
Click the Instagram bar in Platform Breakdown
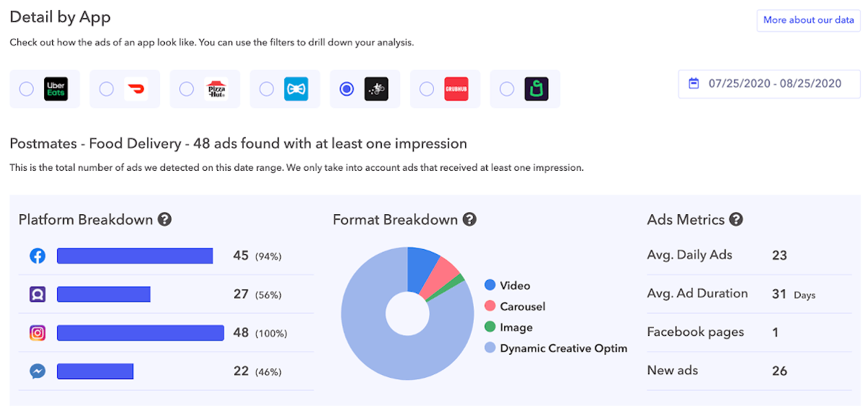[140, 333]
